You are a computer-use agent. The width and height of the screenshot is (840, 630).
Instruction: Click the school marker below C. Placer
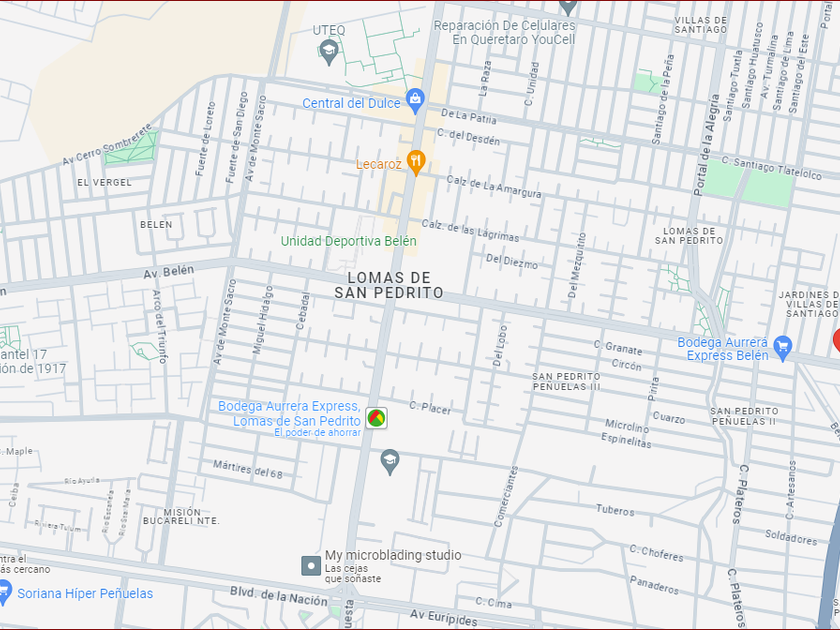click(x=390, y=462)
